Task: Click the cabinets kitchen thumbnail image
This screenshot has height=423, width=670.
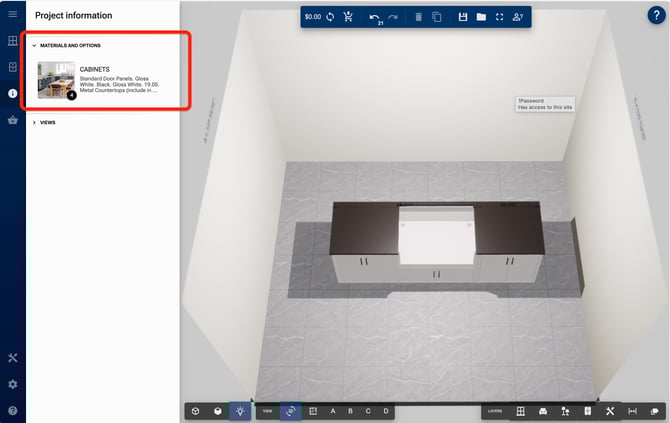Action: tap(56, 80)
